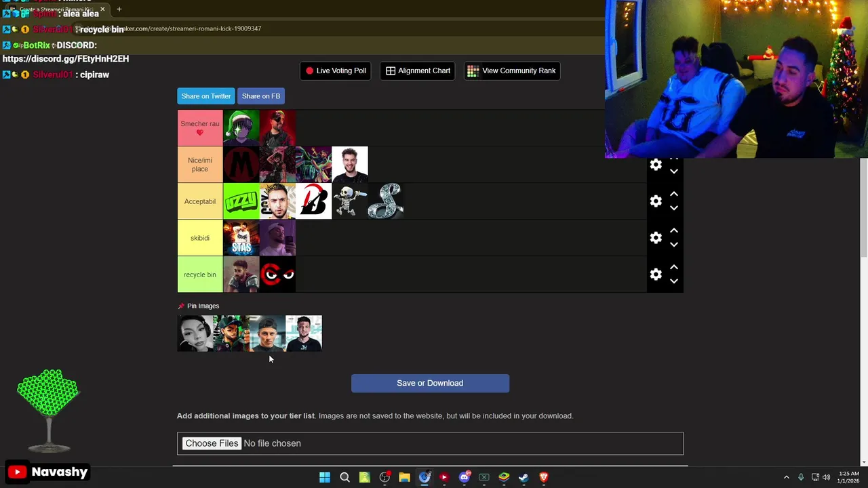
Task: Open settings gear for the Acceptabil tier
Action: click(x=656, y=201)
